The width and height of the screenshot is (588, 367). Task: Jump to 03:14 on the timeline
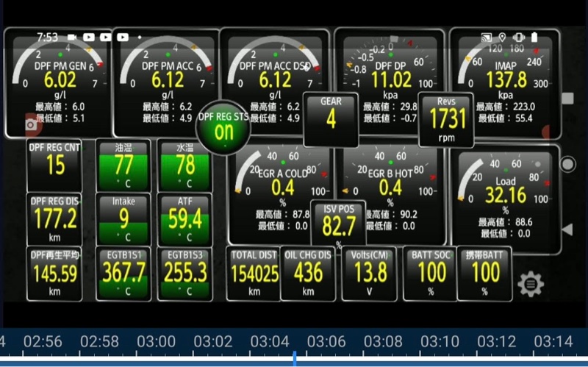click(x=553, y=341)
